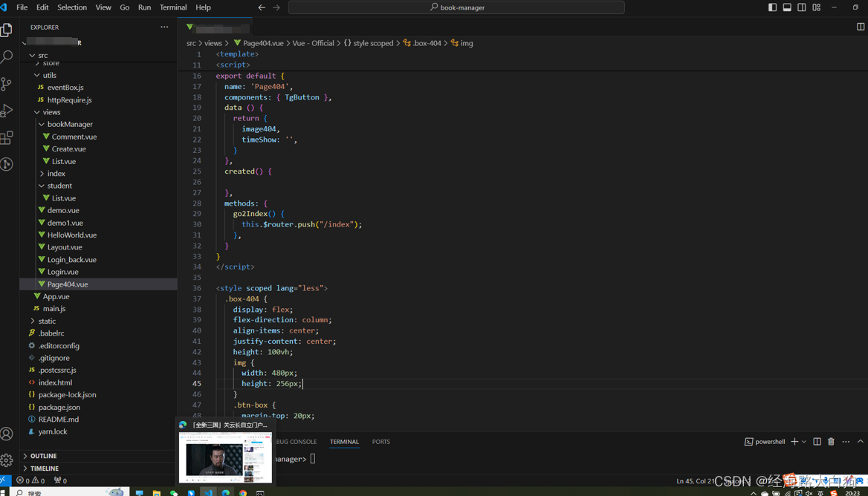The image size is (868, 496).
Task: Open the File menu
Action: click(x=22, y=7)
